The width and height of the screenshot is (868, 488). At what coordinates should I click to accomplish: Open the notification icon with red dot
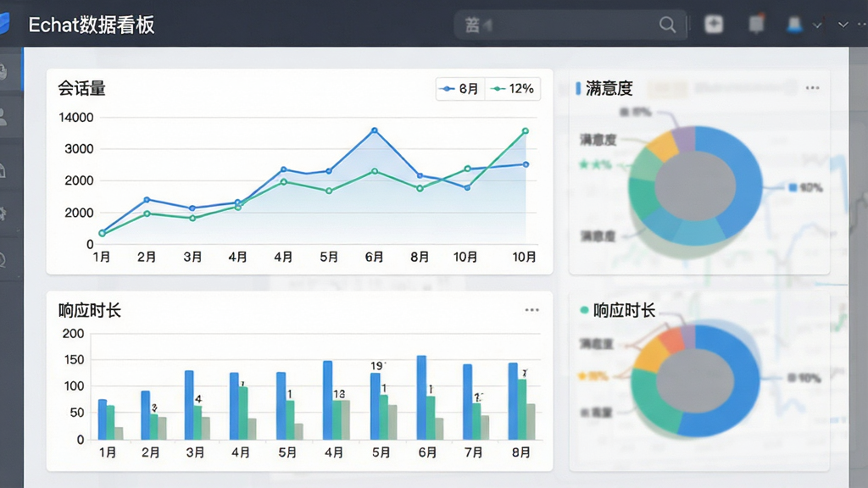coord(756,24)
